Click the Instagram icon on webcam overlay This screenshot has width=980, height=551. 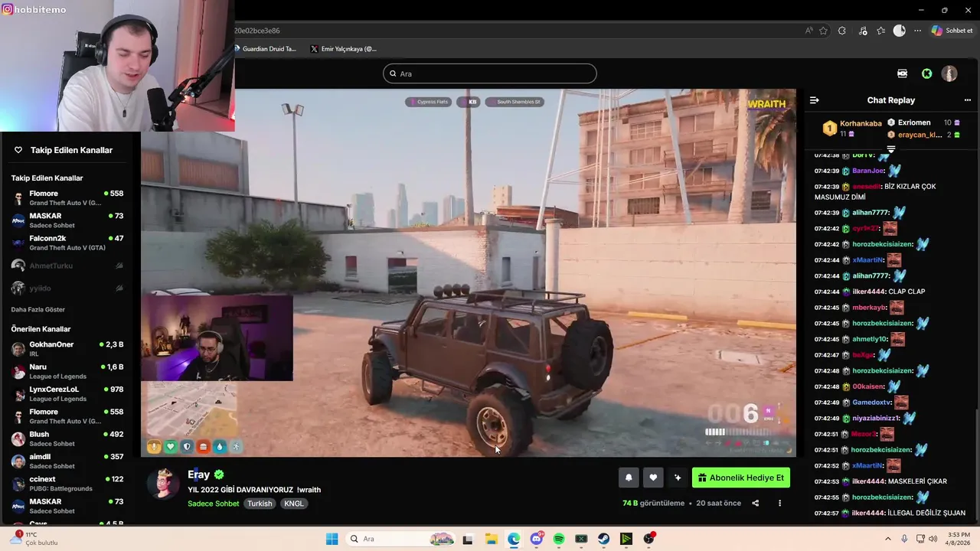click(7, 9)
